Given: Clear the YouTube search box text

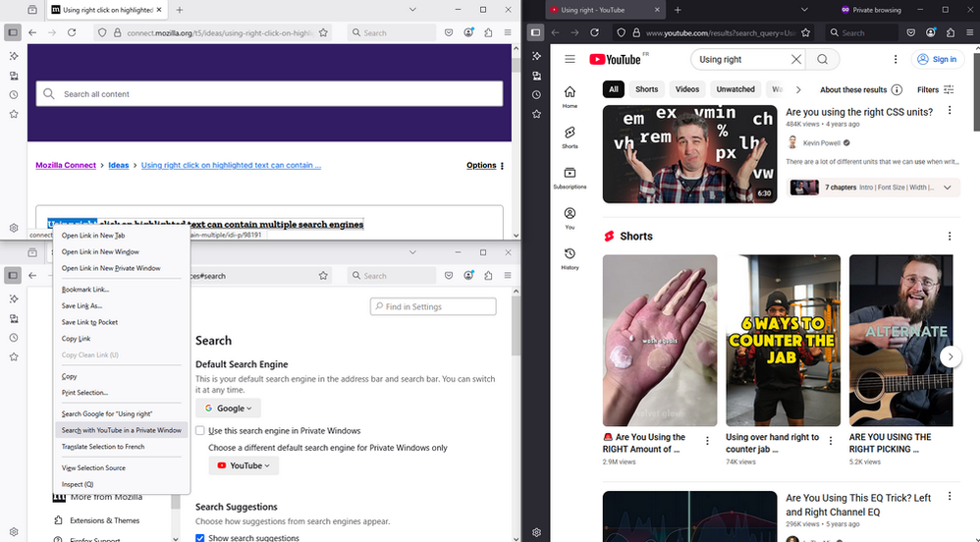Looking at the screenshot, I should [795, 59].
